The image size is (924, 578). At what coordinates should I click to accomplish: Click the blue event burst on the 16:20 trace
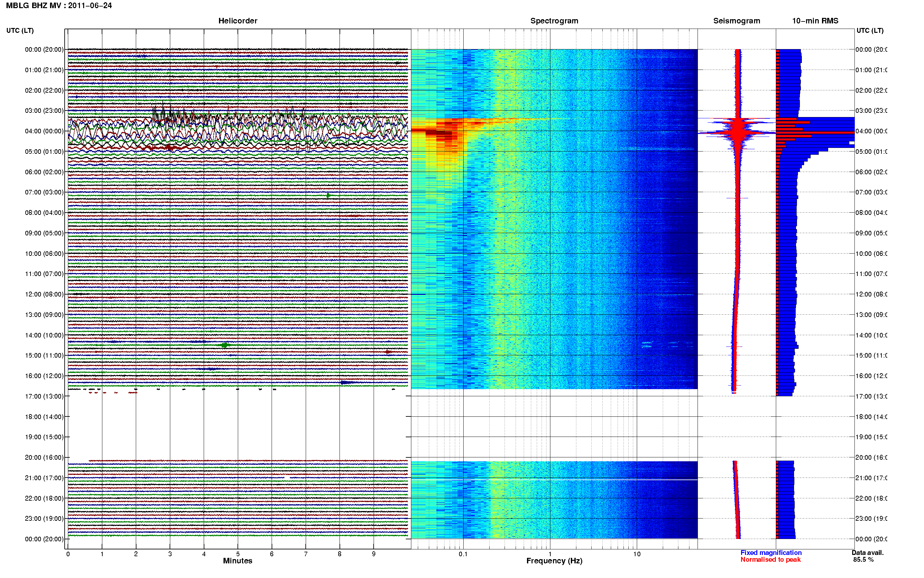point(348,382)
